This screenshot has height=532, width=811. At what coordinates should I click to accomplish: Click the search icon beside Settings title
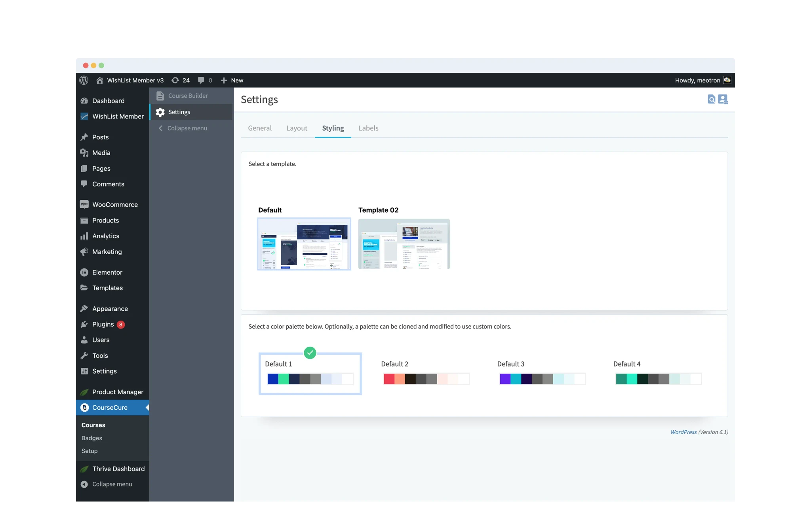pyautogui.click(x=712, y=99)
